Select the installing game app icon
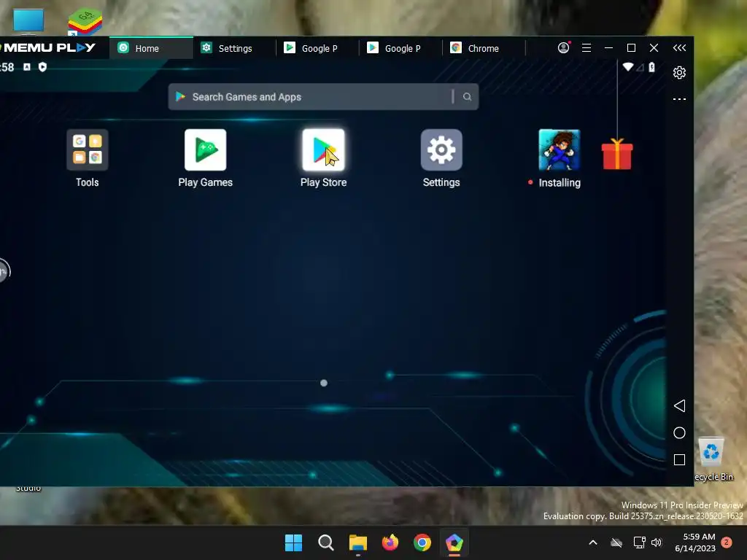747x560 pixels. tap(560, 149)
